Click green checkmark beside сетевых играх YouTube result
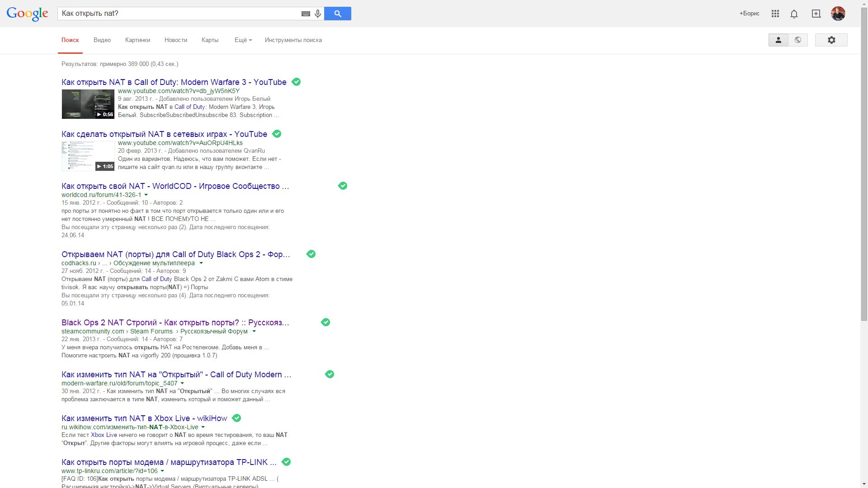This screenshot has height=488, width=868. (x=277, y=134)
